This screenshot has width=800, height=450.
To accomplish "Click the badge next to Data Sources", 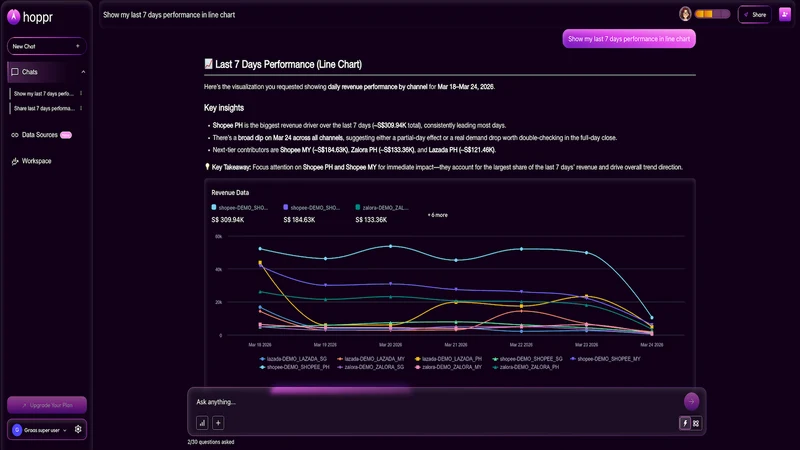I will (x=66, y=135).
